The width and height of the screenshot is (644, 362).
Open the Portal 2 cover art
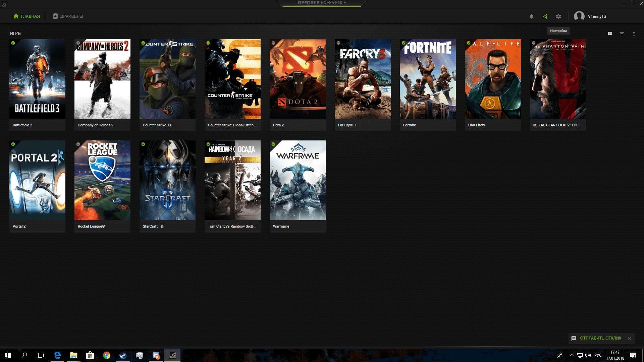pos(37,180)
